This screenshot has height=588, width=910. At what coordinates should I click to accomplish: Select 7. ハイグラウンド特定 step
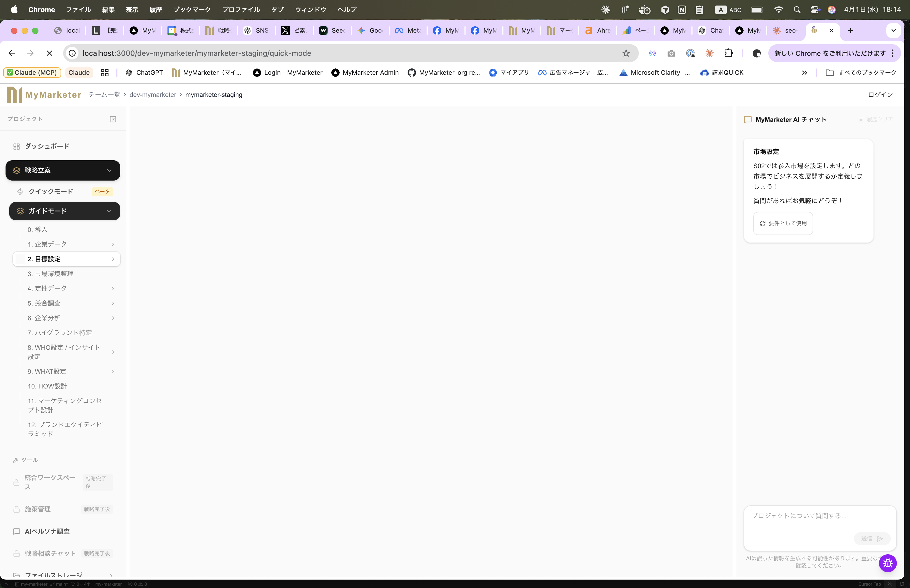click(60, 333)
